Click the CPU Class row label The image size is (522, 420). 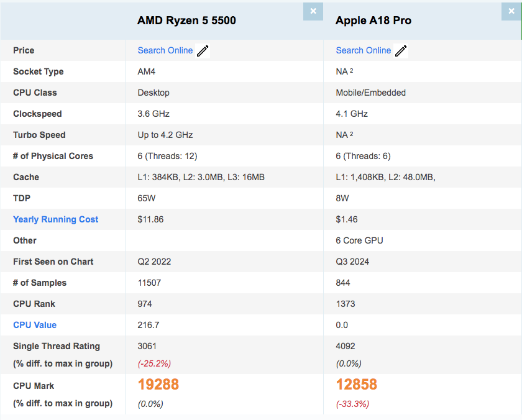35,93
